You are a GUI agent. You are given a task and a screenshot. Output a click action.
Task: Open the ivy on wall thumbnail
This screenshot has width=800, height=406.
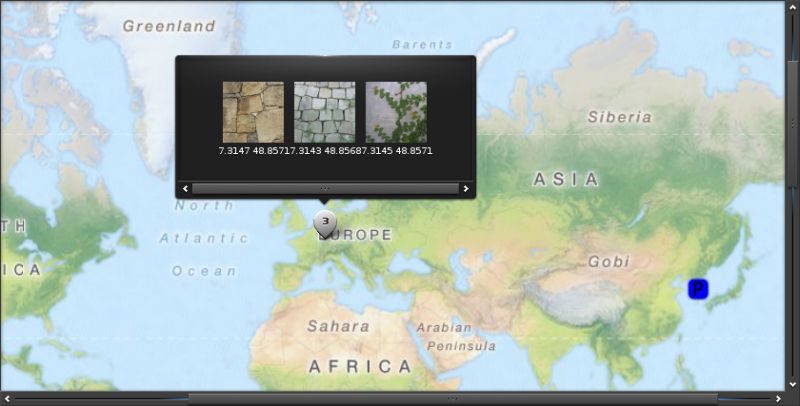click(x=396, y=112)
